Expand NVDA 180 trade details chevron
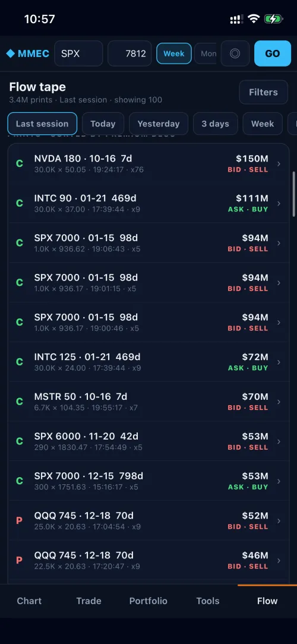This screenshot has height=644, width=297. click(x=279, y=164)
